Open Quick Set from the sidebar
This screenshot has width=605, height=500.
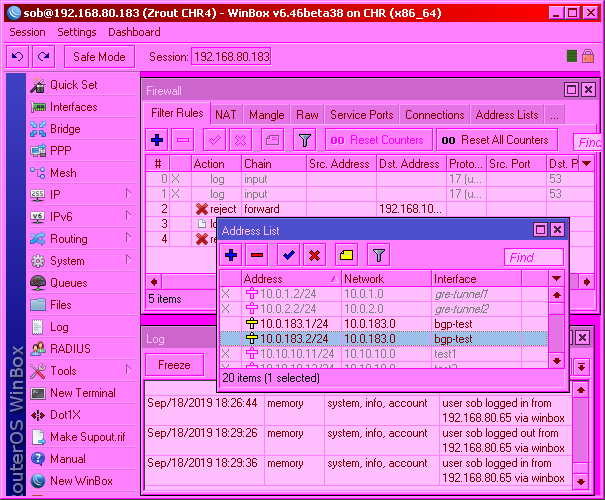(83, 85)
